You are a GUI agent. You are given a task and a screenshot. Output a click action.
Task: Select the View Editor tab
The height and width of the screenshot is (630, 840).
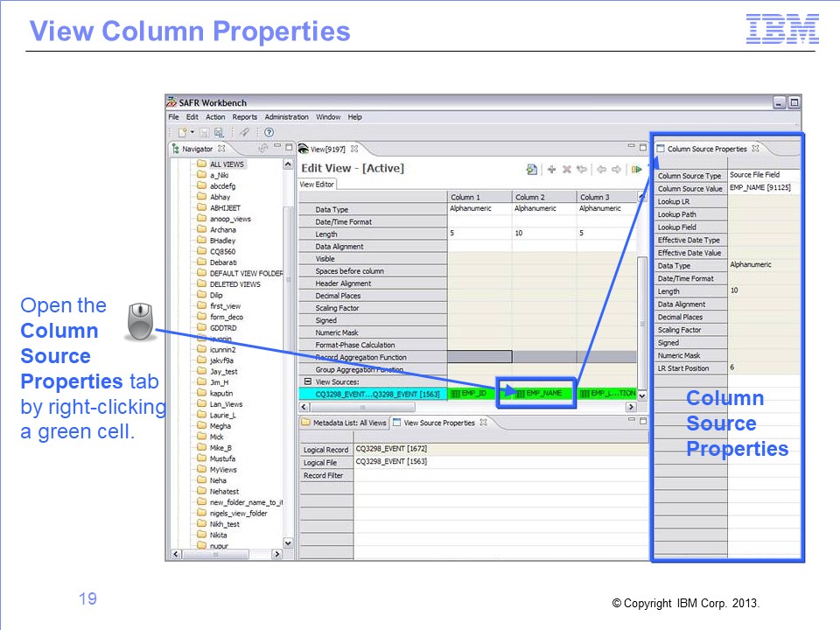pos(317,185)
